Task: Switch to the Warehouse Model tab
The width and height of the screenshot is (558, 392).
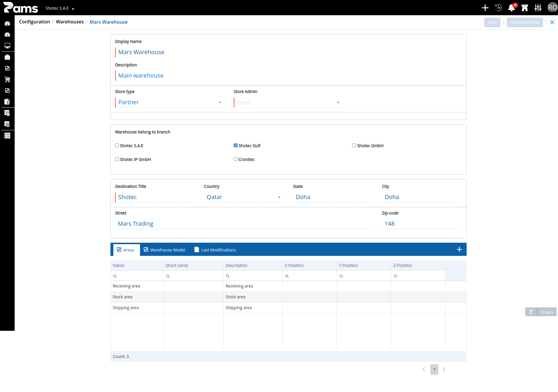Action: pos(164,250)
